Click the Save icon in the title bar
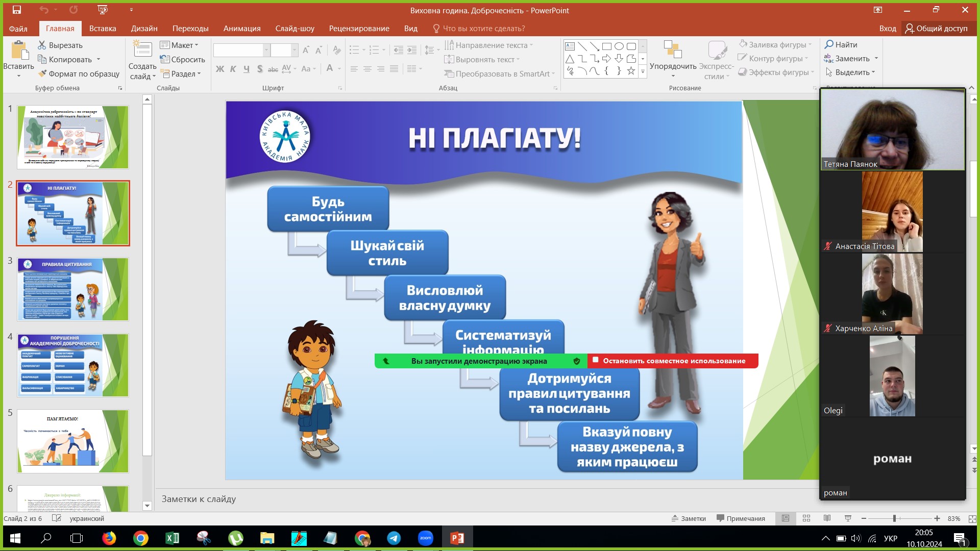 point(17,10)
